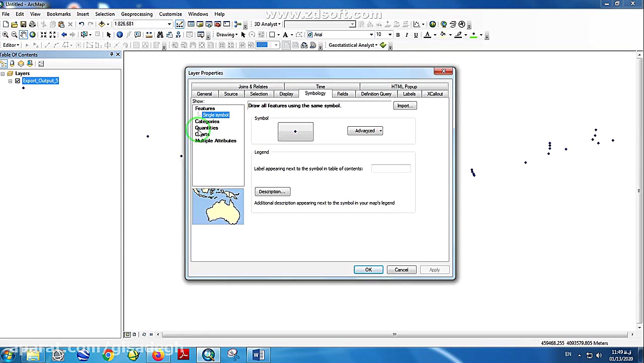Open the Go To XY tool

coord(179,34)
